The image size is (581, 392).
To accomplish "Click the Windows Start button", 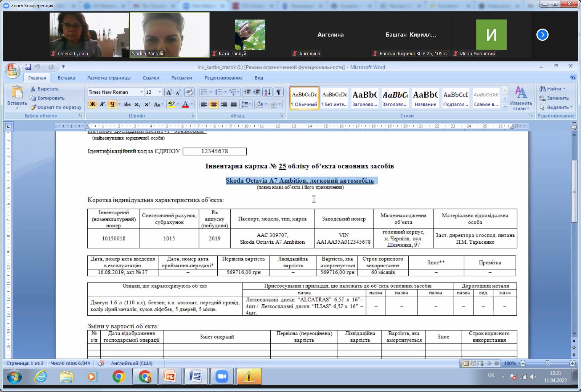I will (14, 377).
